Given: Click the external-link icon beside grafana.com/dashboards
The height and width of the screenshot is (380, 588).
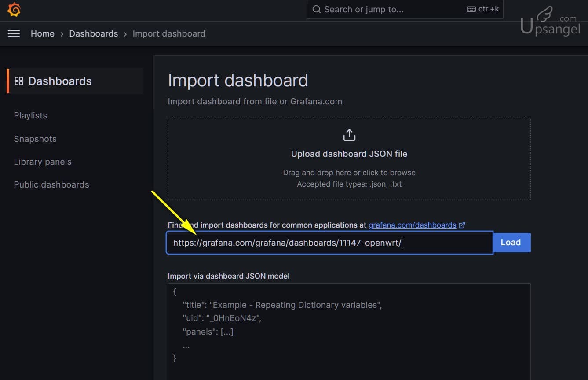Looking at the screenshot, I should coord(462,225).
